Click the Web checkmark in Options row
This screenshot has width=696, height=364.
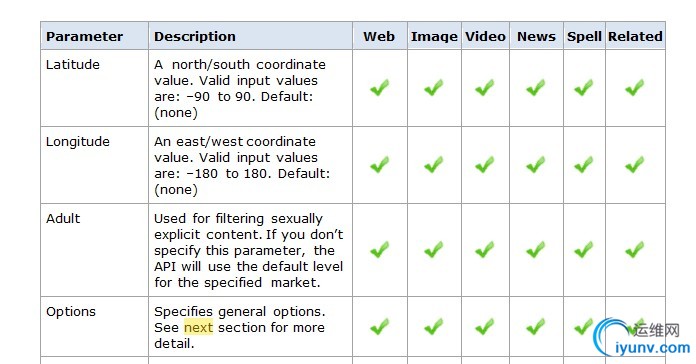380,327
